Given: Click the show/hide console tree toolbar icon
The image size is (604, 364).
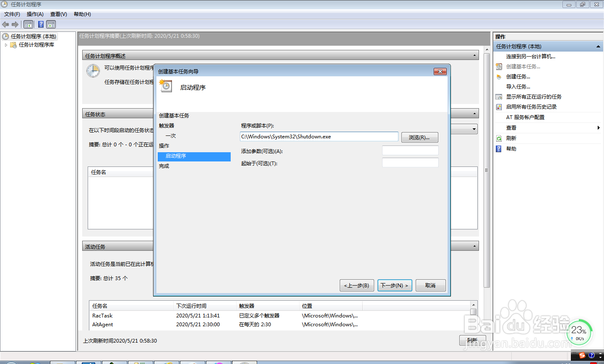Looking at the screenshot, I should [x=28, y=24].
